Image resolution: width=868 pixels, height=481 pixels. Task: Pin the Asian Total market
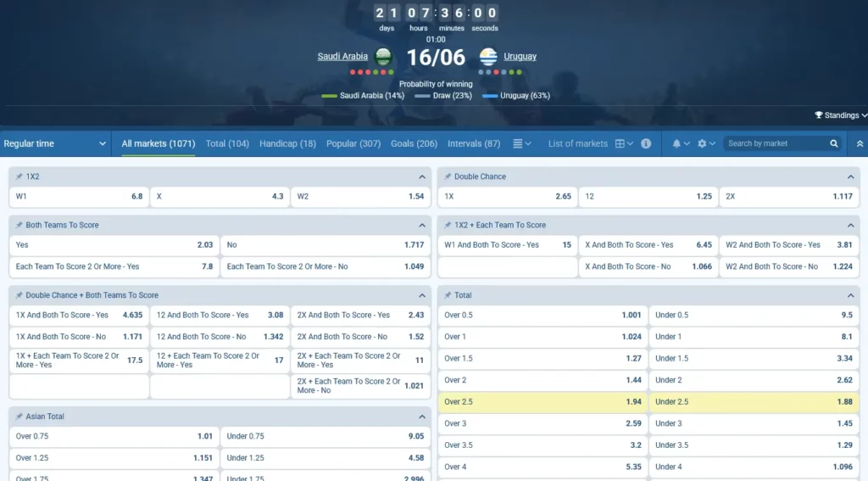tap(19, 417)
